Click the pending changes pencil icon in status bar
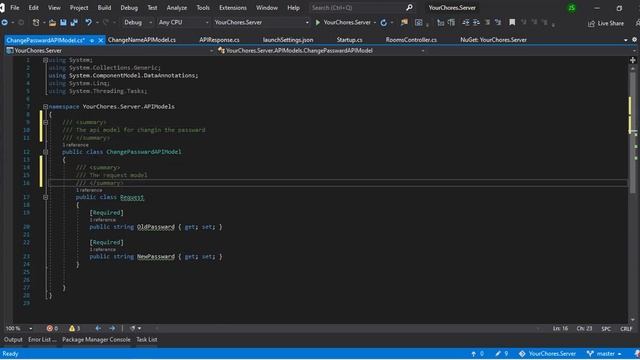Screen dimensions: 640x360 coord(498,353)
